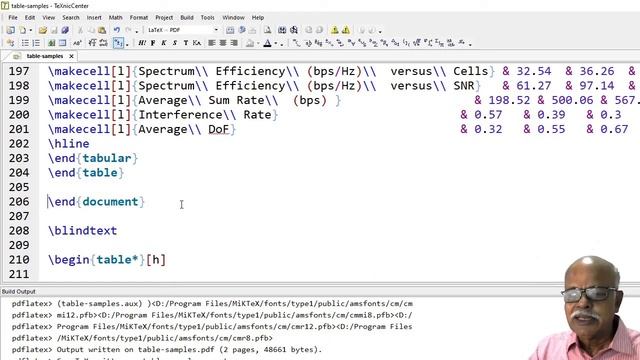640x360 pixels.
Task: Open the Search menu
Action: pos(71,18)
